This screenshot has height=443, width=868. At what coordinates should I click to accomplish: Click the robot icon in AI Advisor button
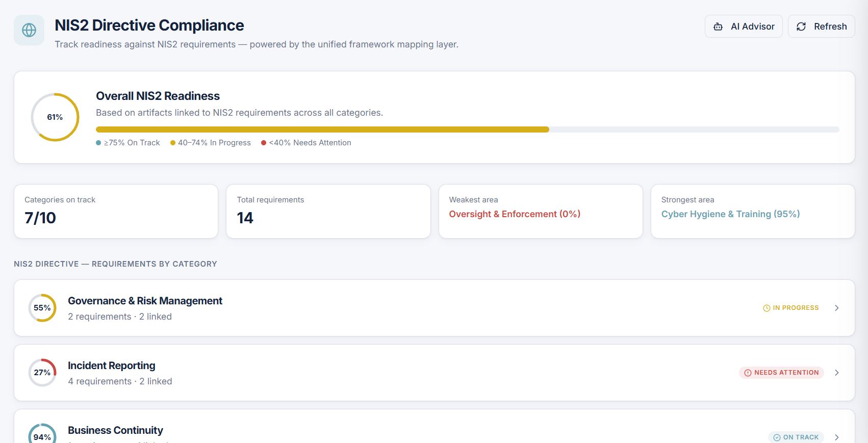(x=718, y=27)
